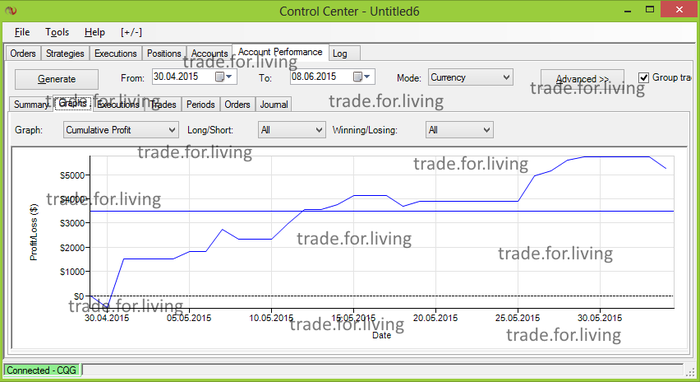Switch to the Executions main tab
The height and width of the screenshot is (382, 700).
pos(116,54)
